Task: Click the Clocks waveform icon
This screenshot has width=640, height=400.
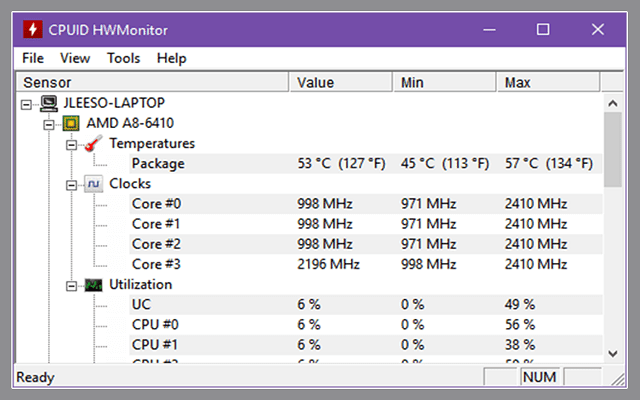Action: click(93, 184)
